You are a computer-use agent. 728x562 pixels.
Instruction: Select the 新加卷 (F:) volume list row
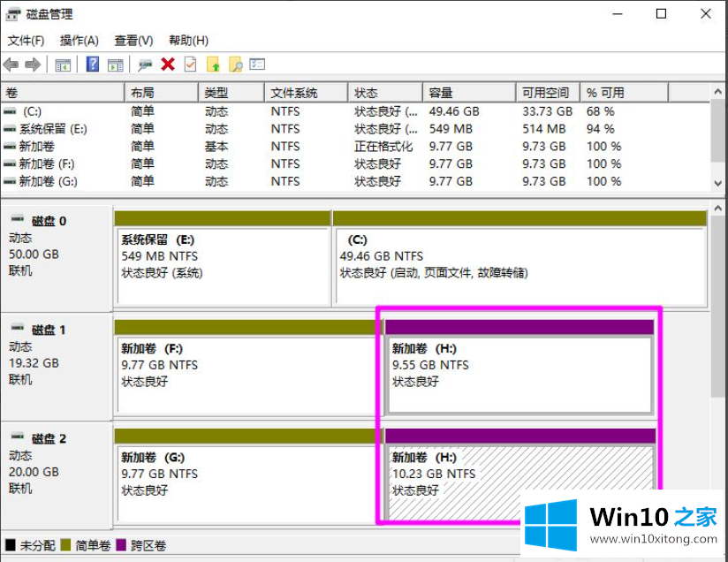pyautogui.click(x=355, y=164)
